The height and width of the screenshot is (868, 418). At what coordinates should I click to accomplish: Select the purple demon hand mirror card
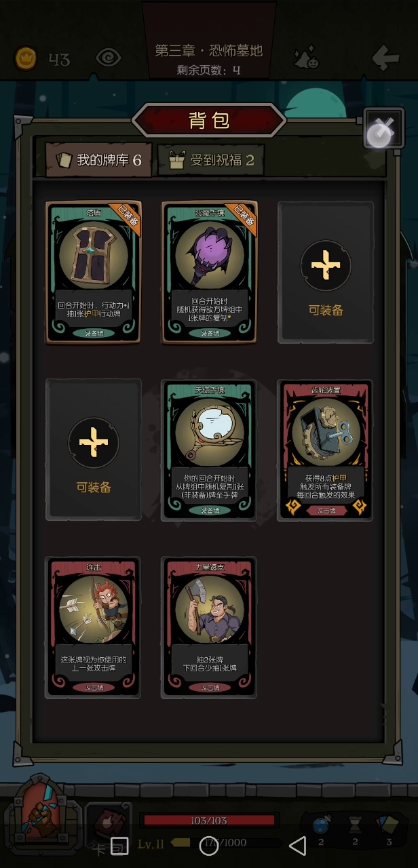click(x=209, y=272)
